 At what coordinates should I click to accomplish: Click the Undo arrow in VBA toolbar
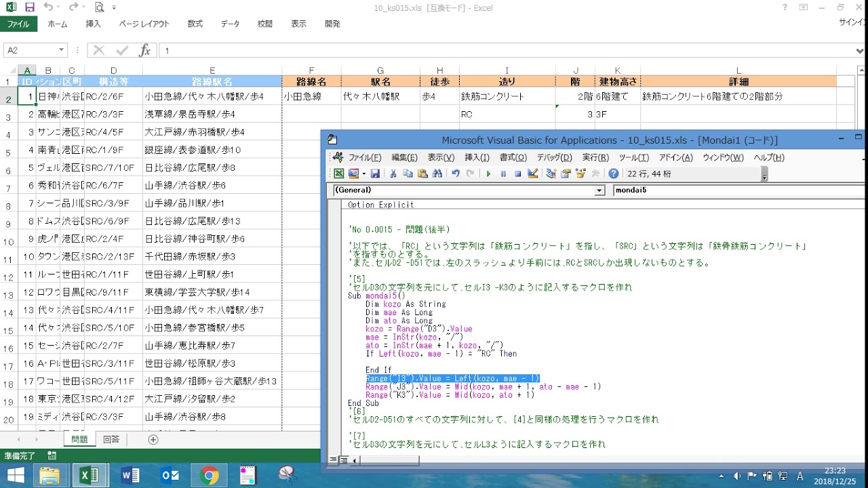456,174
